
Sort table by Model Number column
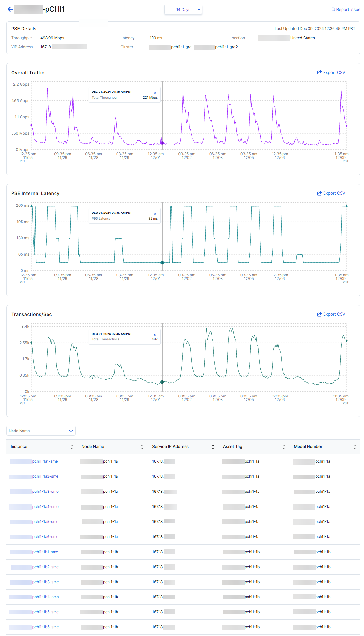(355, 447)
